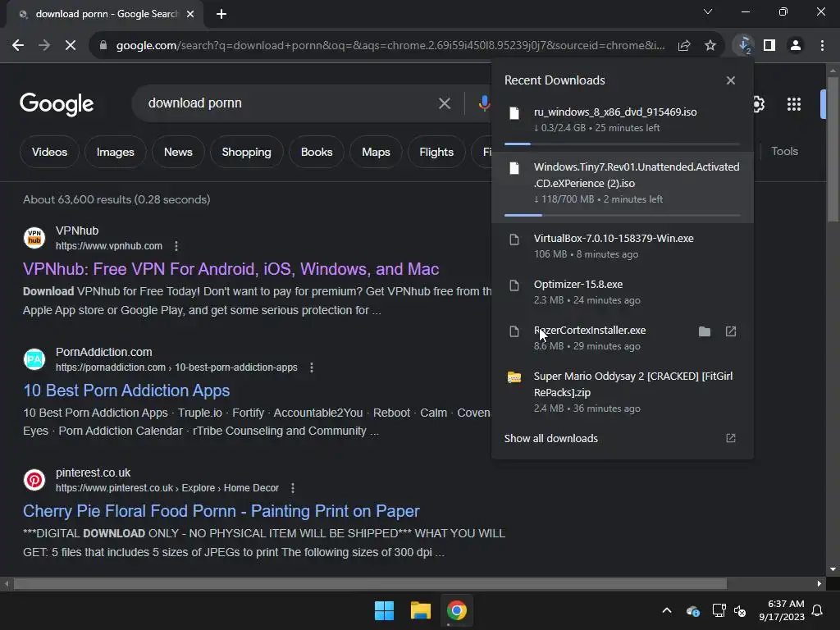Screen dimensions: 840x630
Task: Click the Windows.Tiny7 download progress bar
Action: pos(622,216)
